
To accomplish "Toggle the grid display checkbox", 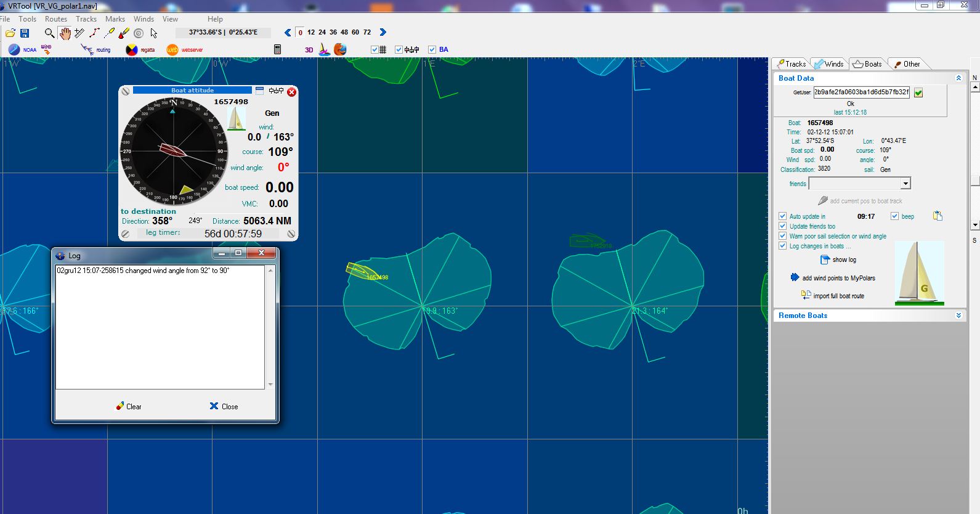I will pos(375,49).
